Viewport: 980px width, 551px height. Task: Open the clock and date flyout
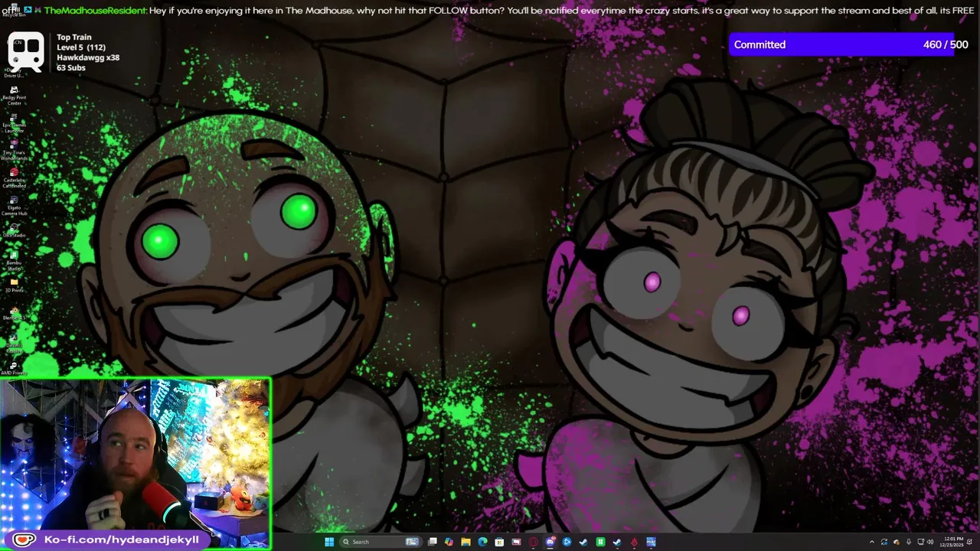pyautogui.click(x=952, y=542)
